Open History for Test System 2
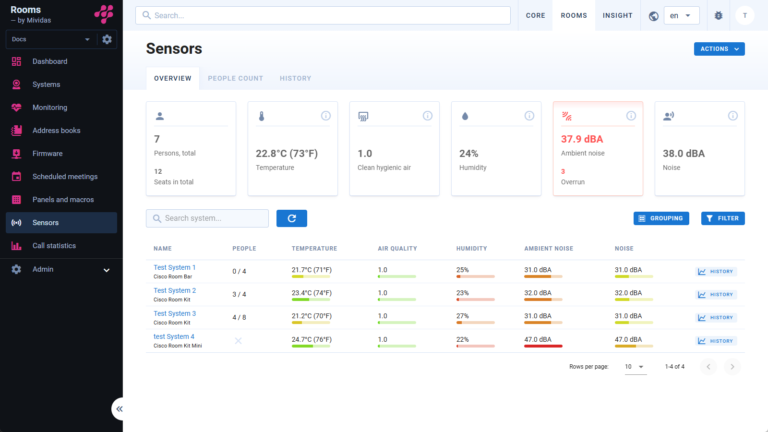Image resolution: width=768 pixels, height=432 pixels. click(716, 294)
